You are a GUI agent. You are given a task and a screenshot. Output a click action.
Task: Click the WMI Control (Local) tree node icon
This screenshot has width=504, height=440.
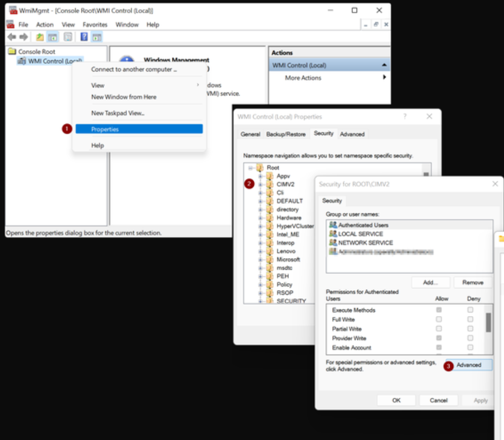pos(22,60)
